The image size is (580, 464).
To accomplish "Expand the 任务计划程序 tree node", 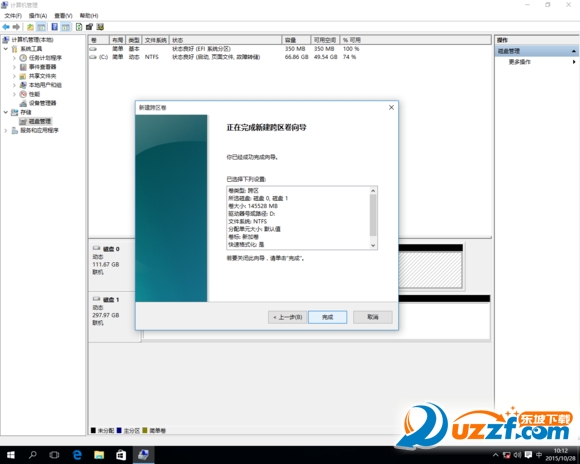I will click(x=14, y=58).
